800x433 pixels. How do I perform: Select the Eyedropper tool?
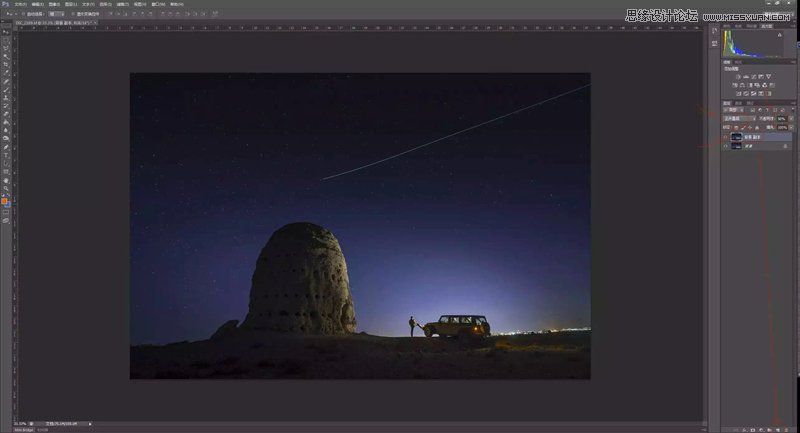pyautogui.click(x=6, y=71)
